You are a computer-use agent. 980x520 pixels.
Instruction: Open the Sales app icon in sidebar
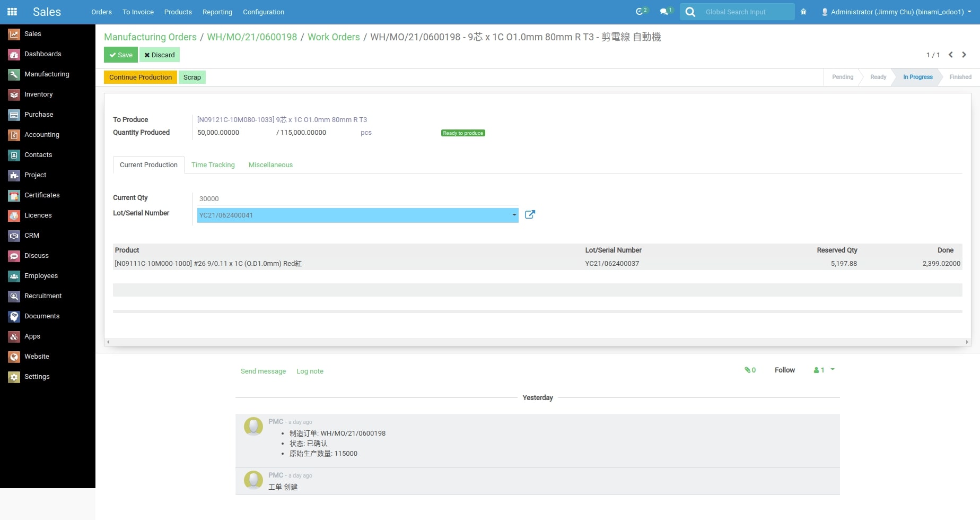14,34
